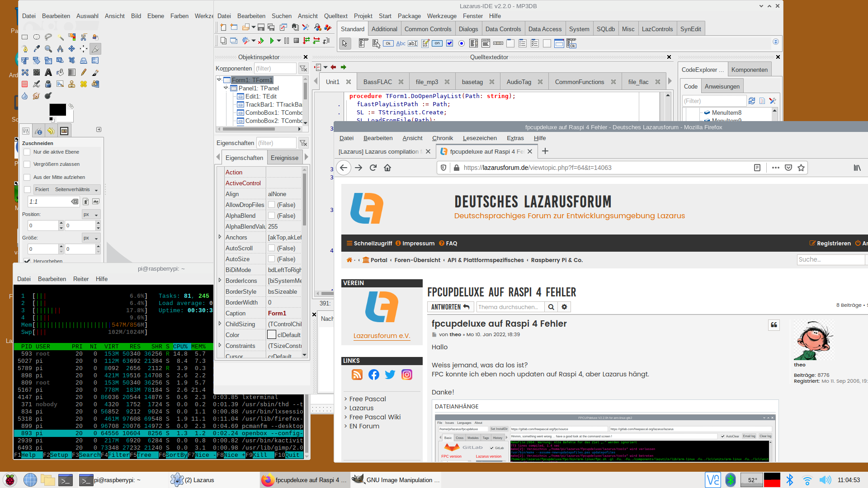
Task: Open the Free Pascal Wiki link
Action: [x=375, y=417]
